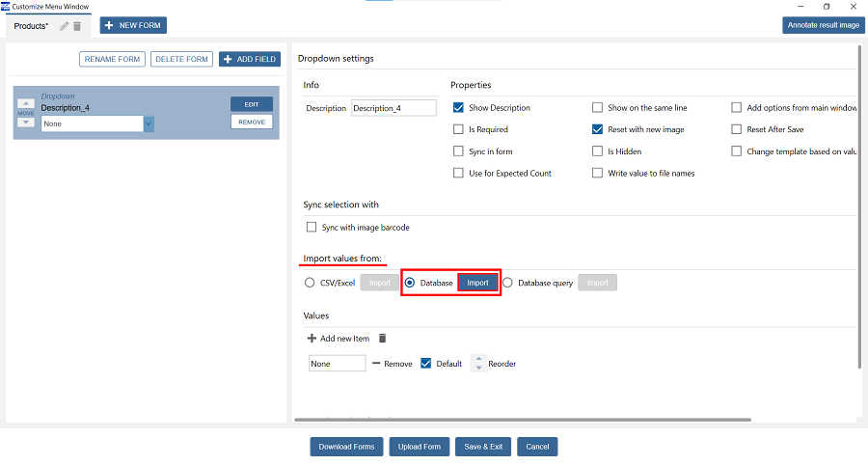Click the pencil icon to rename Products tab

[x=64, y=26]
